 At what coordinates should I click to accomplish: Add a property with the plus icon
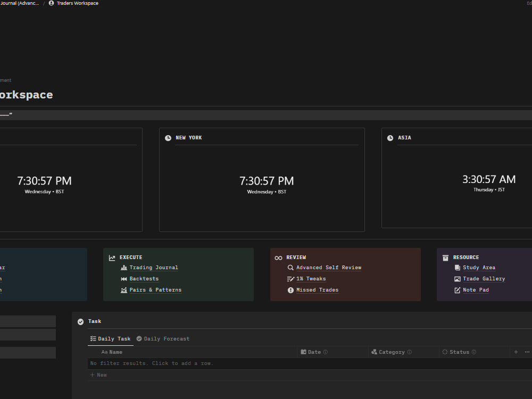pos(516,352)
